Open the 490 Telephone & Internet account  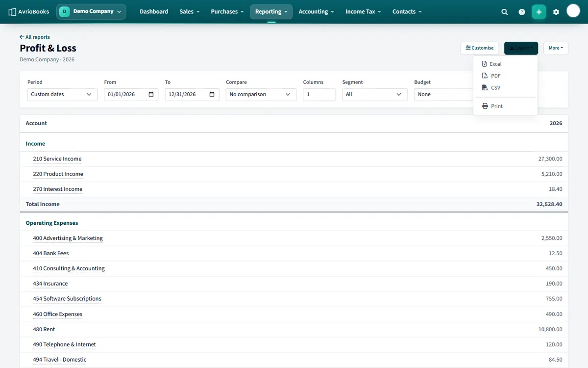65,345
